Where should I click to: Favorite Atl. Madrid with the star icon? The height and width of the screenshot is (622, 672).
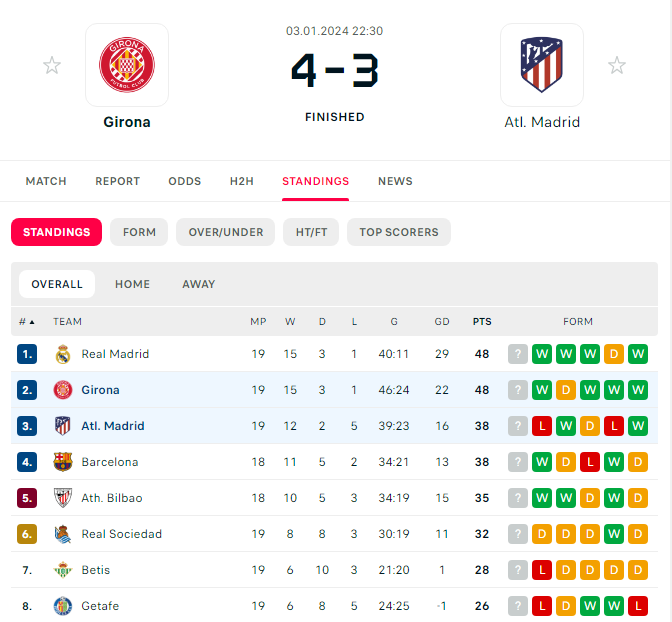click(x=617, y=65)
